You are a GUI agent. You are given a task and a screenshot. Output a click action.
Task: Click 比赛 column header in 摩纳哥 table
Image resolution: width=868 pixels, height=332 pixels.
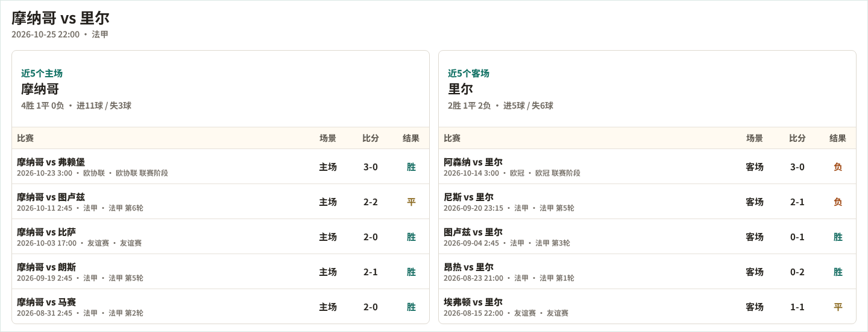[x=25, y=138]
